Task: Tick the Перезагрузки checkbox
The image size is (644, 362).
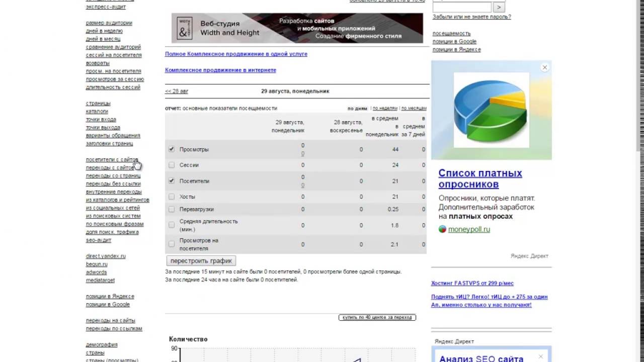Action: click(172, 209)
